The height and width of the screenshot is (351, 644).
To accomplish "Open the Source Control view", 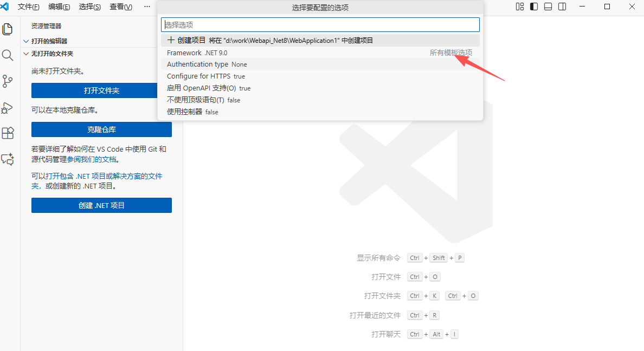I will (8, 81).
